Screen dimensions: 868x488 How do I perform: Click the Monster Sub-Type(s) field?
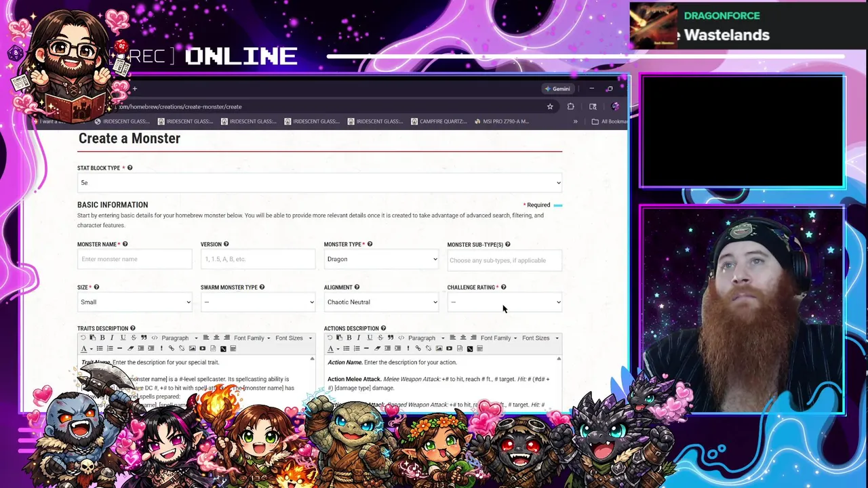pos(505,260)
